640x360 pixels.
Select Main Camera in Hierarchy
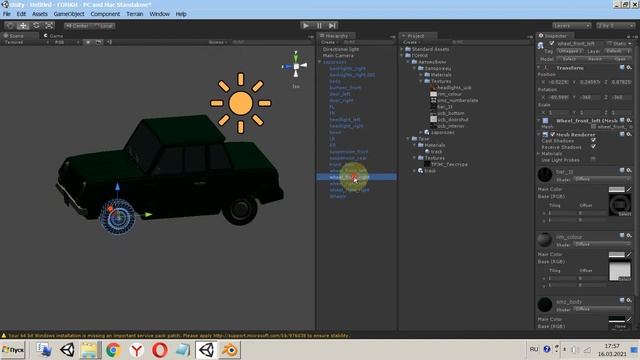pyautogui.click(x=338, y=56)
